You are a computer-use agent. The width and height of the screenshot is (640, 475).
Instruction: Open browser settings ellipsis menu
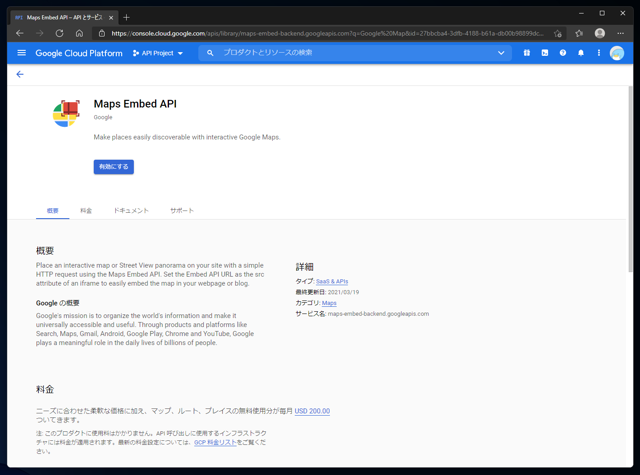(620, 33)
